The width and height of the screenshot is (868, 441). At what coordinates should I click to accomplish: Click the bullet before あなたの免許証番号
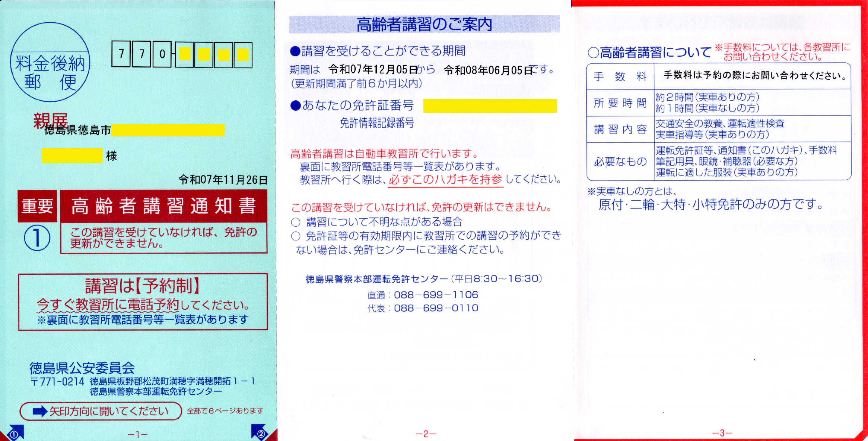tap(295, 106)
